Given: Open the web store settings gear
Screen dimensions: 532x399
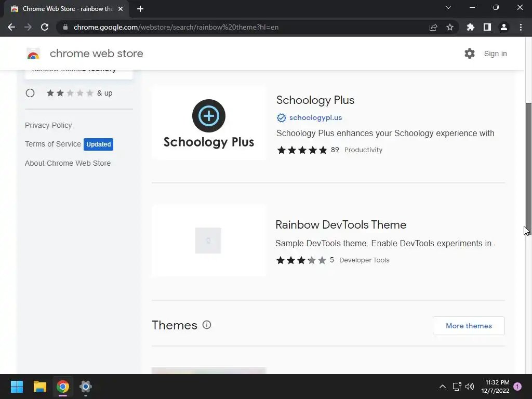Looking at the screenshot, I should [470, 54].
